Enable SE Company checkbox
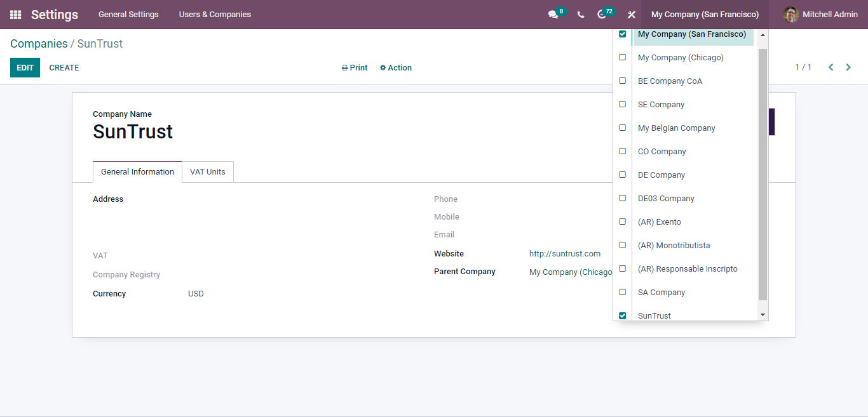Image resolution: width=868 pixels, height=417 pixels. tap(623, 104)
